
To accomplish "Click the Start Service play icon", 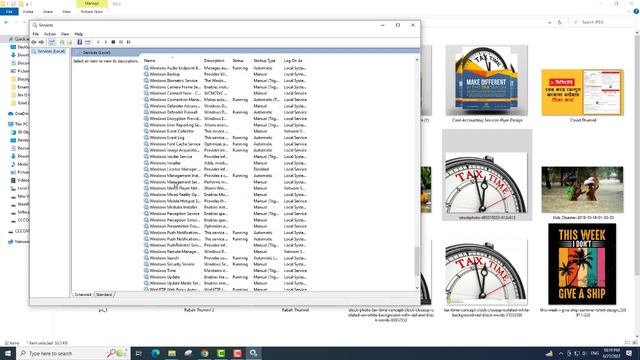I will [x=98, y=42].
